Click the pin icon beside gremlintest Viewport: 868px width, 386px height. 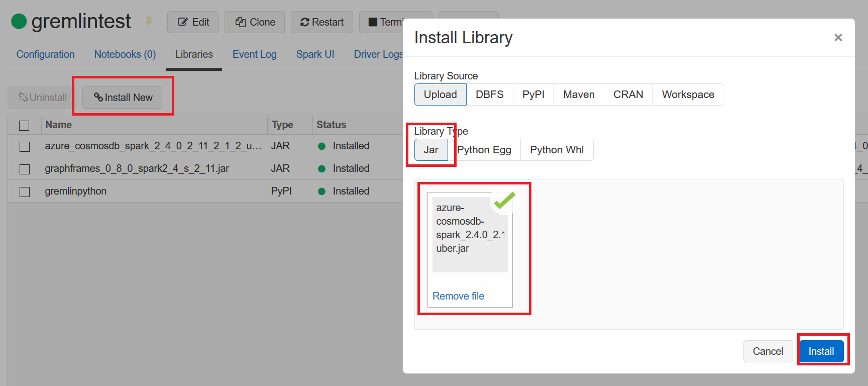149,21
